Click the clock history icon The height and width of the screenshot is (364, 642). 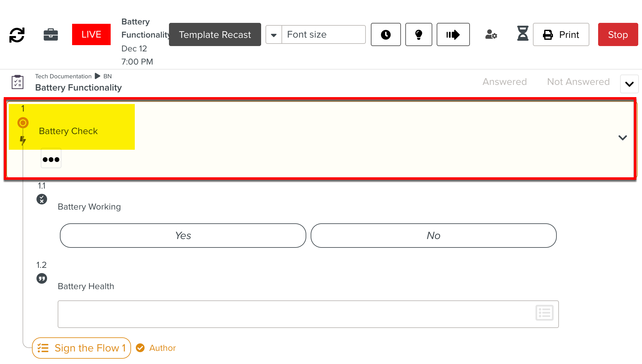[x=386, y=34]
